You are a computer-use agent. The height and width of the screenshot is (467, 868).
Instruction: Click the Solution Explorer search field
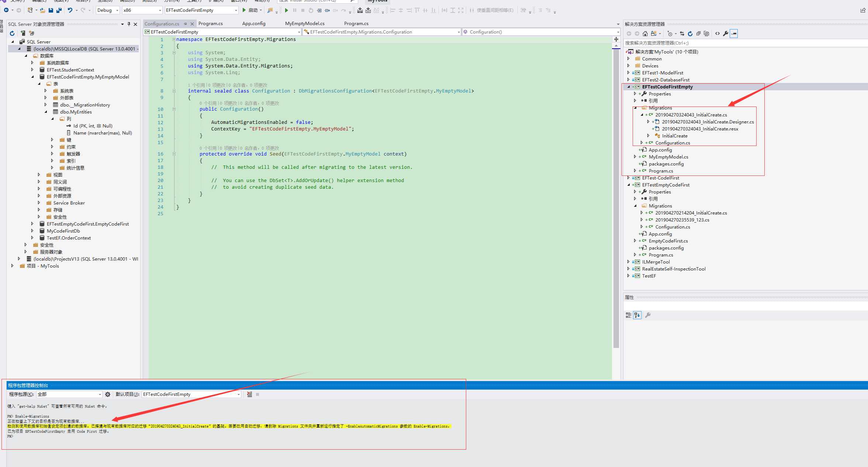tap(745, 43)
